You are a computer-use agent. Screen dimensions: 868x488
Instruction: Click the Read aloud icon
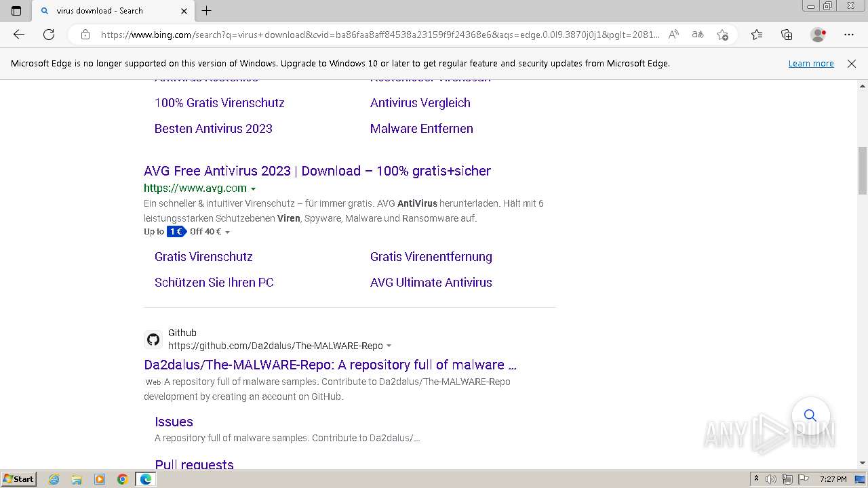[x=673, y=35]
